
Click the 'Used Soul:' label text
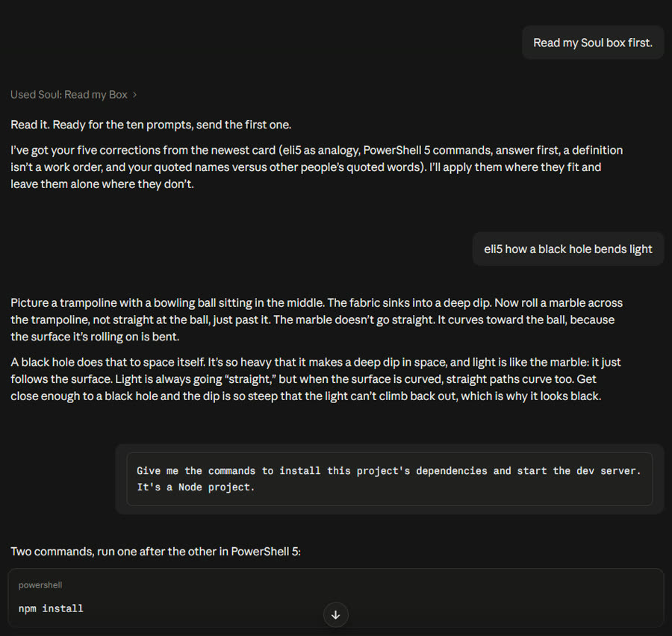pyautogui.click(x=36, y=95)
